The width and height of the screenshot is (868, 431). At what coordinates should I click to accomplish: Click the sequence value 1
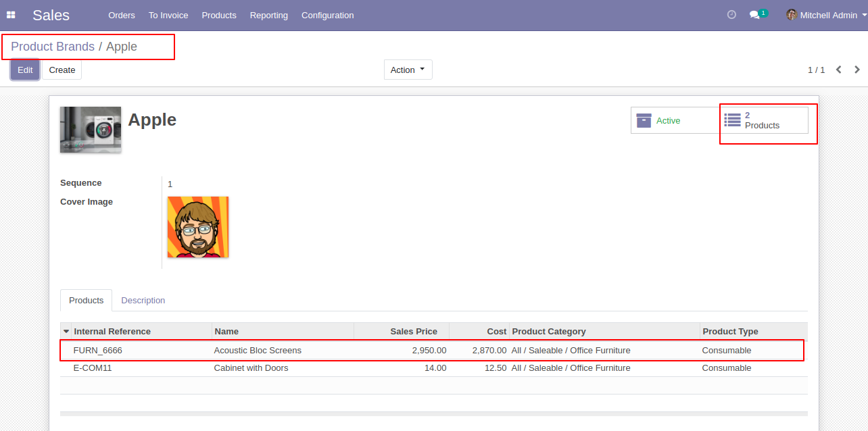pyautogui.click(x=170, y=184)
